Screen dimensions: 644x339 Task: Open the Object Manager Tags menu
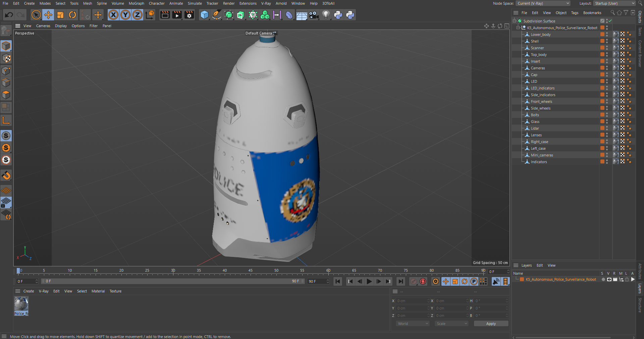(575, 13)
